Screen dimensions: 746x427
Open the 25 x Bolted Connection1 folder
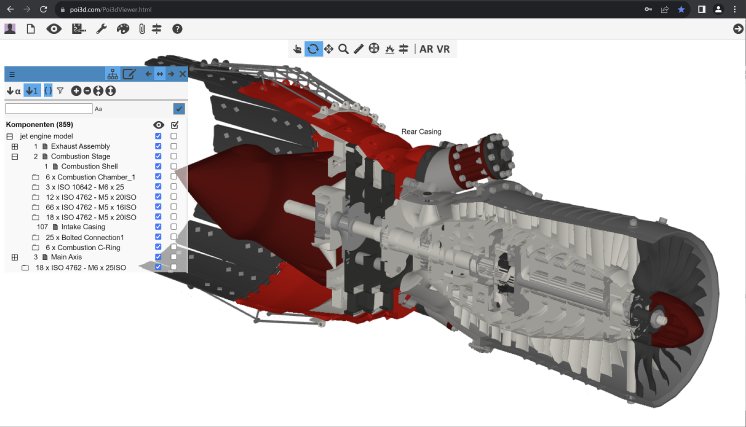pos(36,237)
